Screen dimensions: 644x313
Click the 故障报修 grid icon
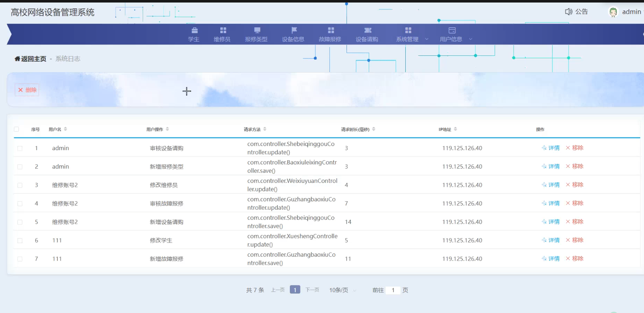coord(331,30)
